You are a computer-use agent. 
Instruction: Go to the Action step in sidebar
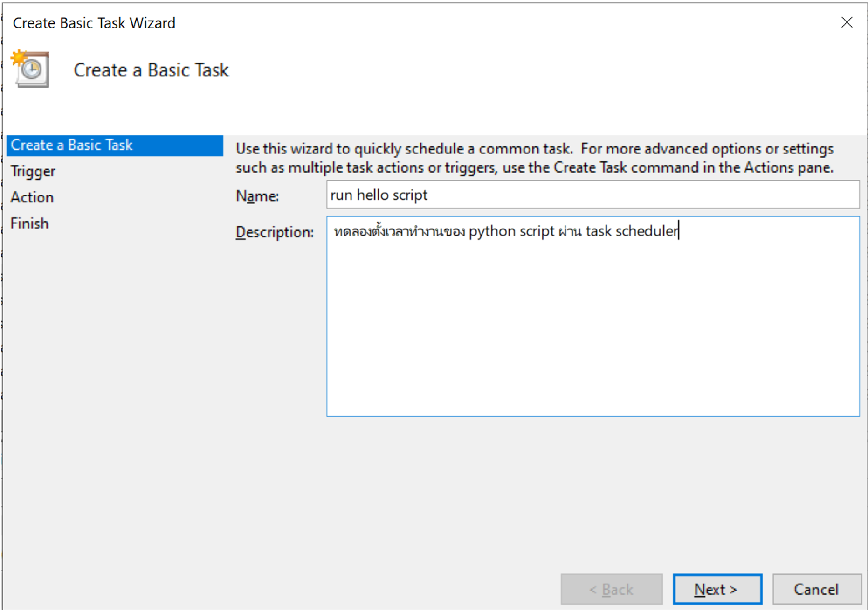point(32,197)
